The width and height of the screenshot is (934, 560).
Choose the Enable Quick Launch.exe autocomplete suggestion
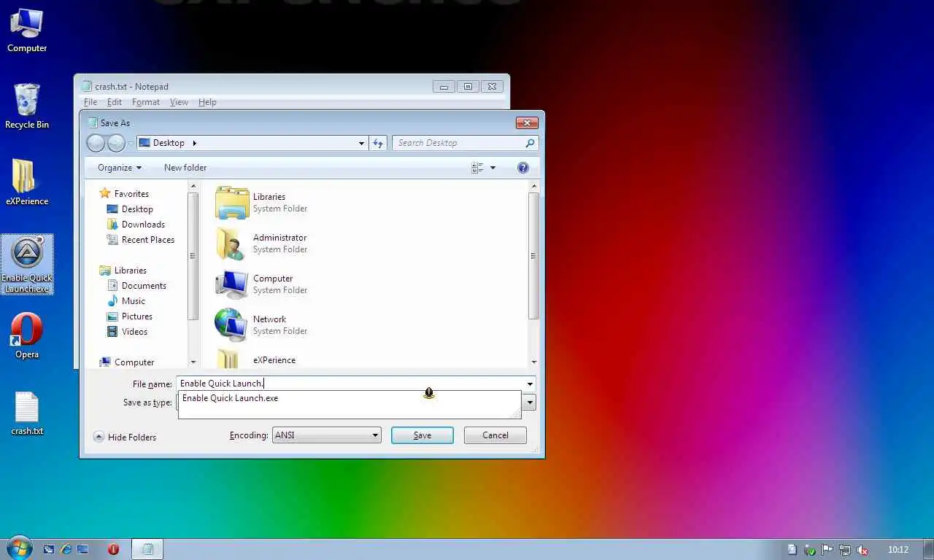[x=350, y=398]
